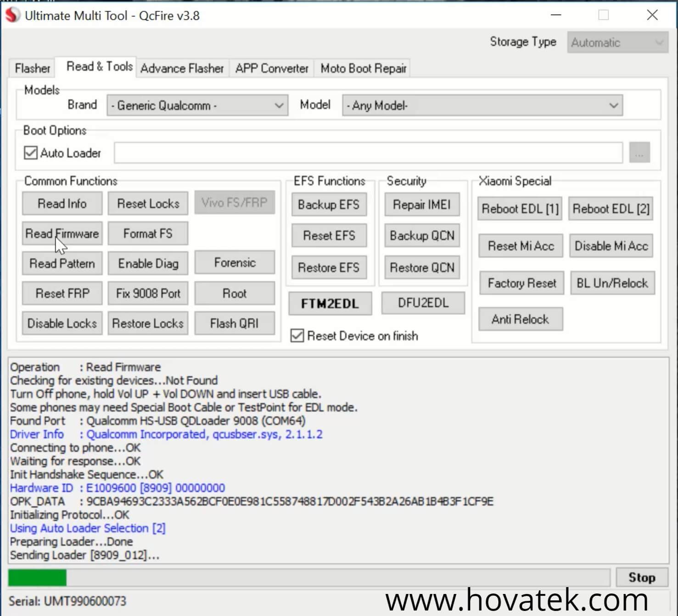Click the FTM2EDL button
Viewport: 678px width, 616px height.
pyautogui.click(x=330, y=303)
